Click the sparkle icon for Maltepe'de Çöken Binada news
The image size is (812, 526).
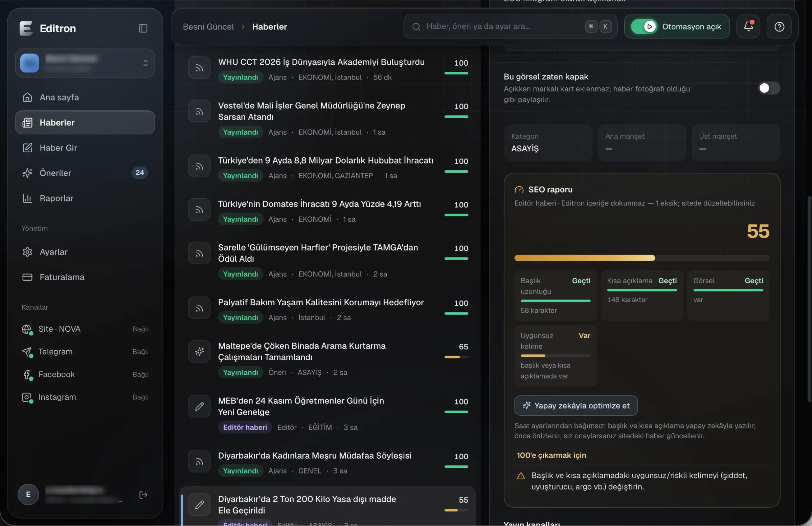[x=199, y=351]
